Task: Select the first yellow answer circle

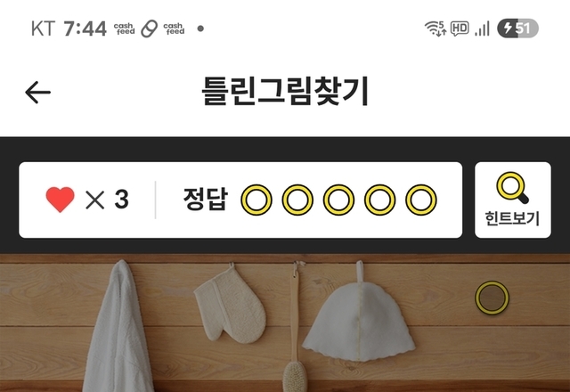Action: point(256,200)
